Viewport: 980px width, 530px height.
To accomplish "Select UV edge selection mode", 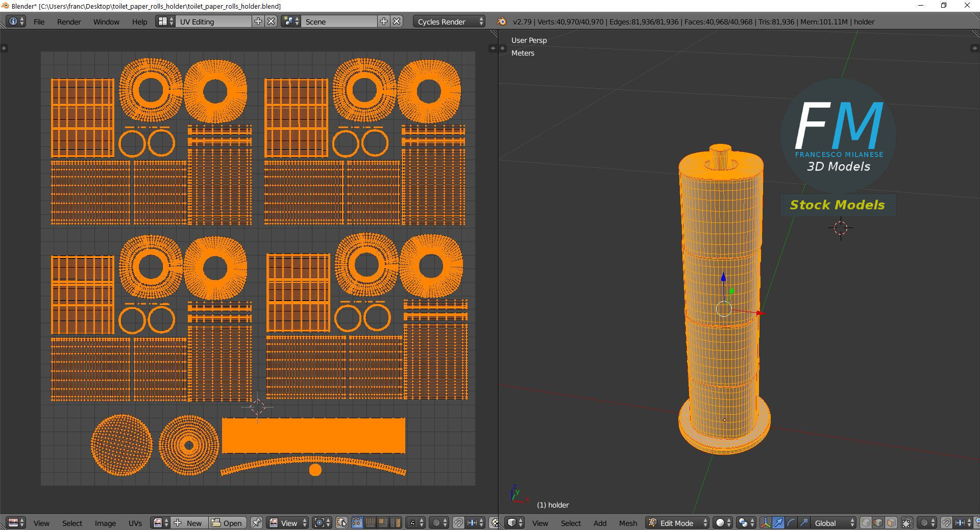I will point(370,523).
